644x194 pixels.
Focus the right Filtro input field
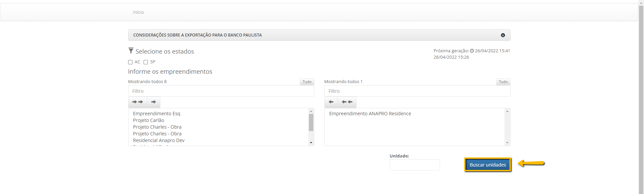[417, 91]
